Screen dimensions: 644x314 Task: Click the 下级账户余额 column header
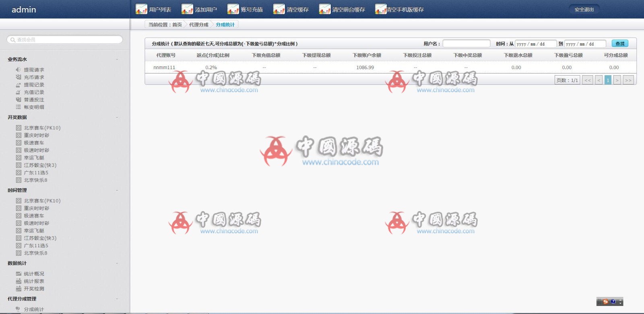pos(367,55)
